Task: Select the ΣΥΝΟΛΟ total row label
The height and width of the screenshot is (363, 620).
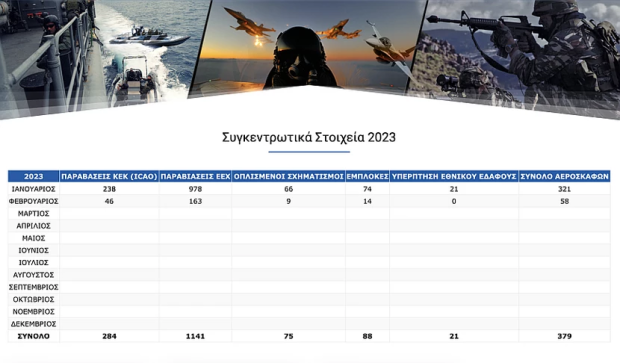Action: [x=34, y=336]
